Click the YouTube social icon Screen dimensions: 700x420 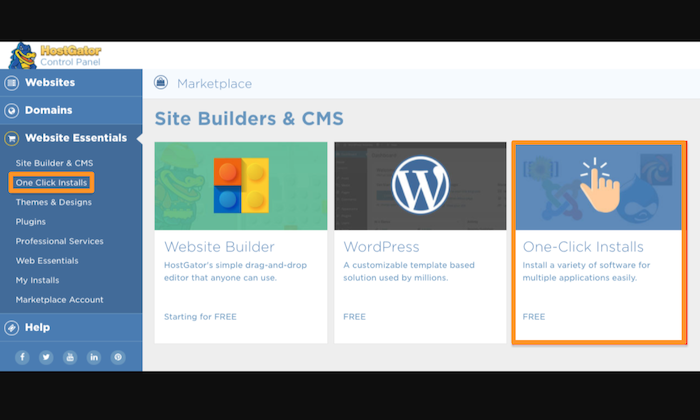(x=70, y=357)
